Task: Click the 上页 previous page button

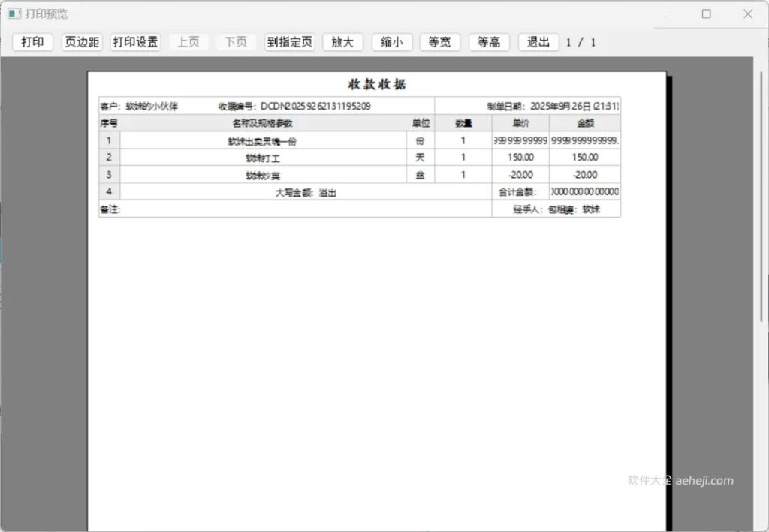Action: point(188,42)
